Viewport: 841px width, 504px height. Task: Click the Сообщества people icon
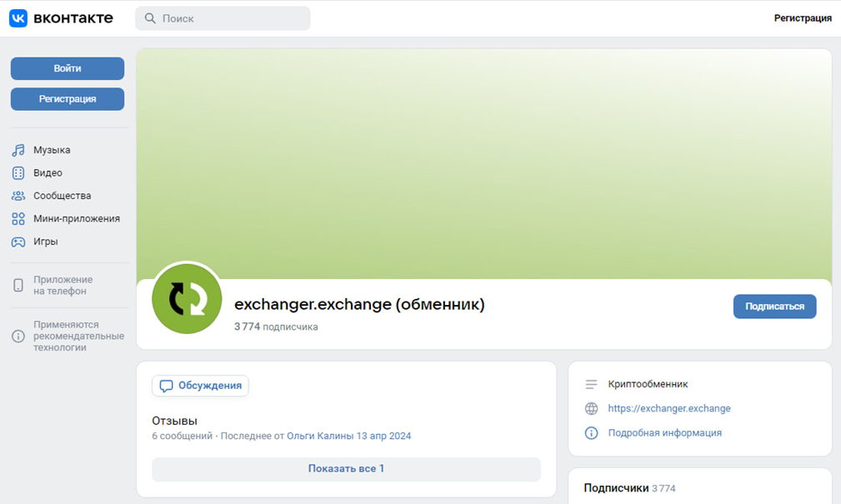coord(18,196)
